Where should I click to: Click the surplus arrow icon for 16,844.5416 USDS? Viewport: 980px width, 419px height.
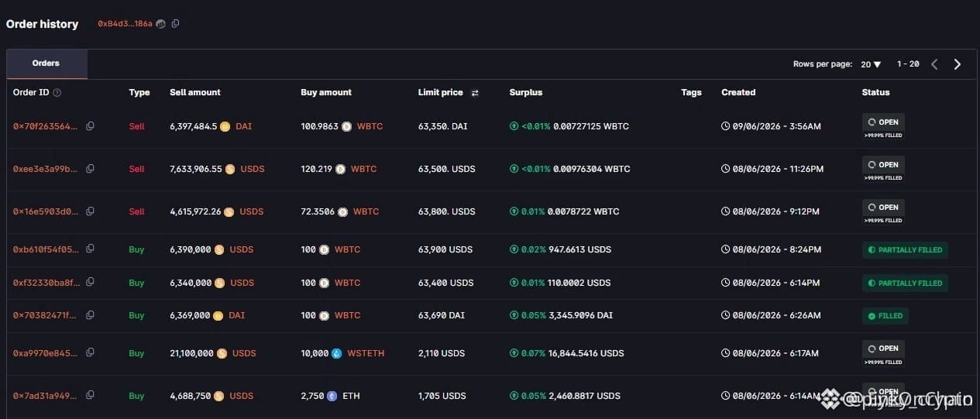[x=514, y=353]
